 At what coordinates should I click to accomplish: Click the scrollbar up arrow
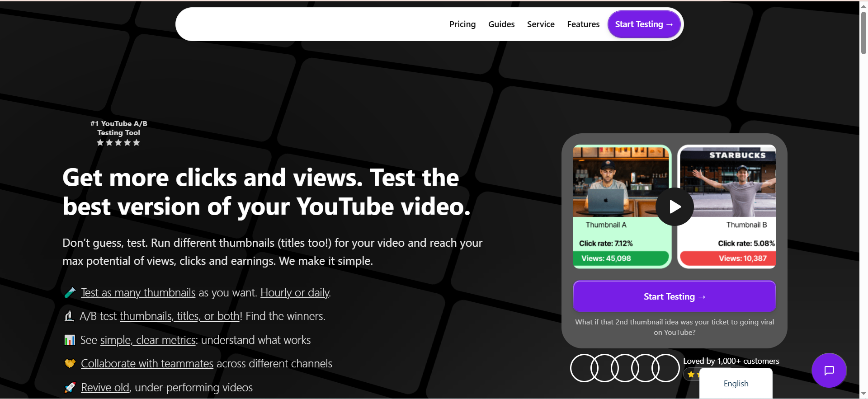tap(863, 5)
